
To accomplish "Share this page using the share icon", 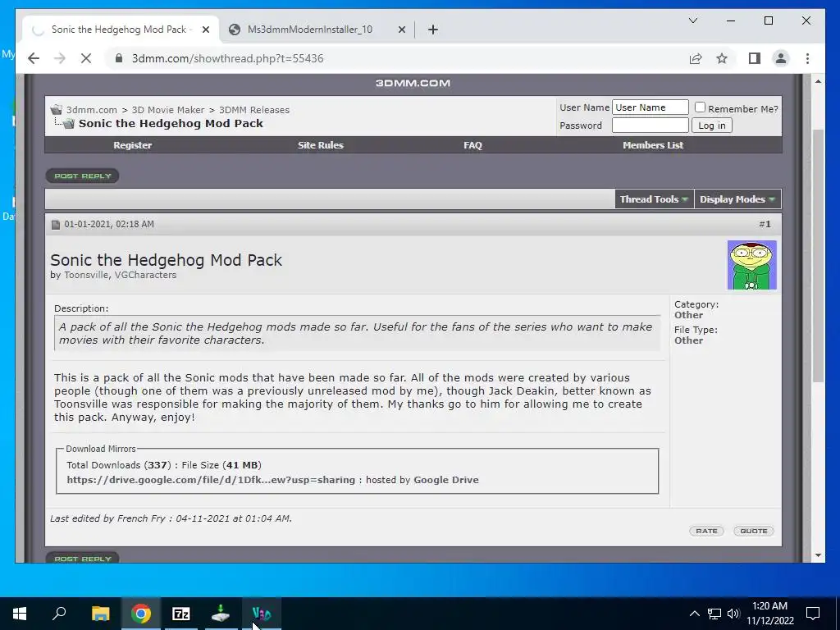I will click(x=696, y=58).
